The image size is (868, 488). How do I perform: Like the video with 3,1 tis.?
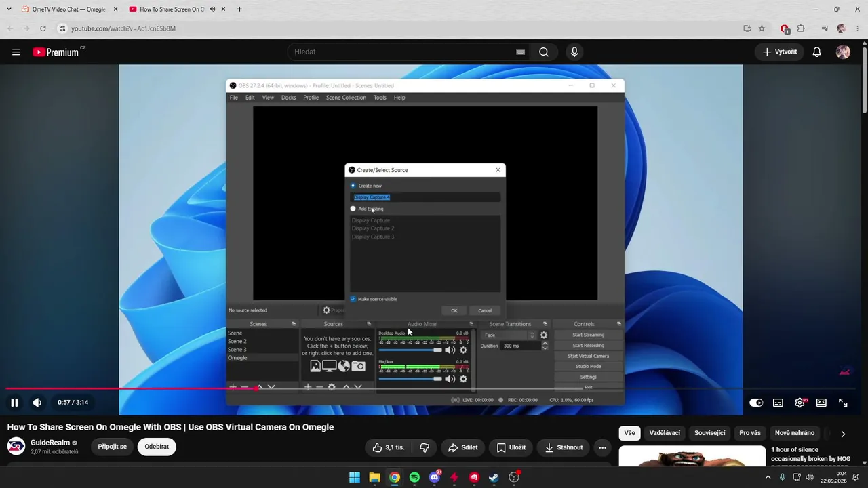[x=389, y=447]
